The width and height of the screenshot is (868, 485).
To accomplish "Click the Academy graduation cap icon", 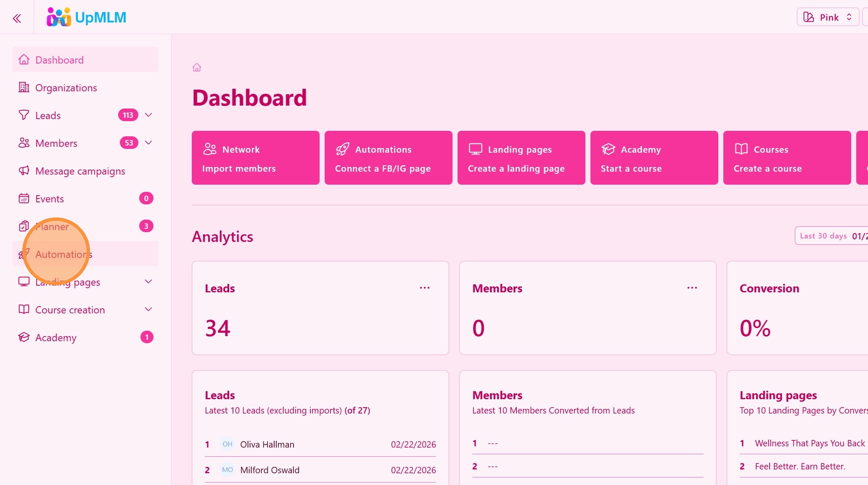I will point(24,337).
